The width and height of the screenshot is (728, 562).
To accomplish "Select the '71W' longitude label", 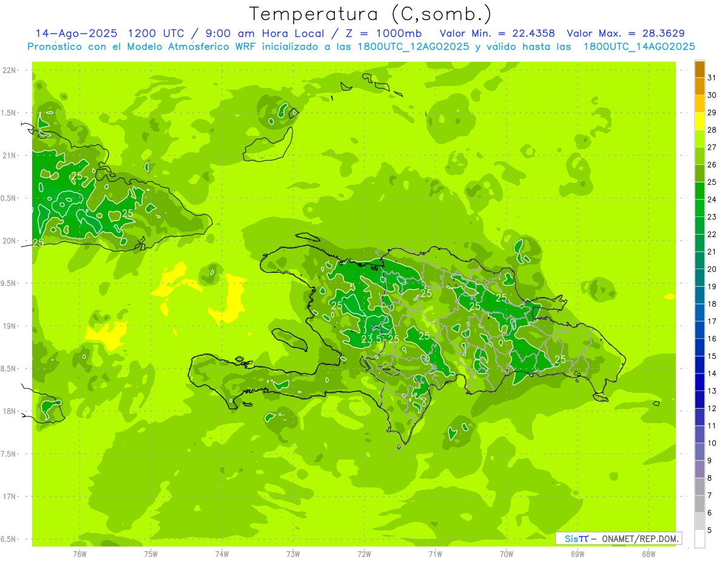I will click(x=435, y=554).
